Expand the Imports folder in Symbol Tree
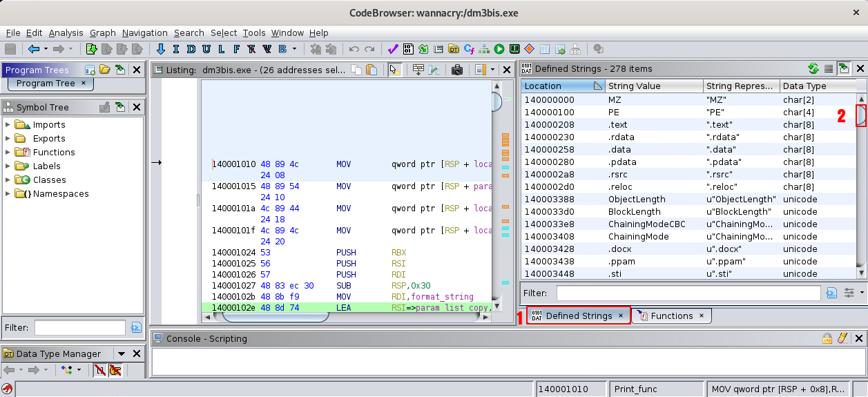The width and height of the screenshot is (868, 397). click(x=8, y=125)
